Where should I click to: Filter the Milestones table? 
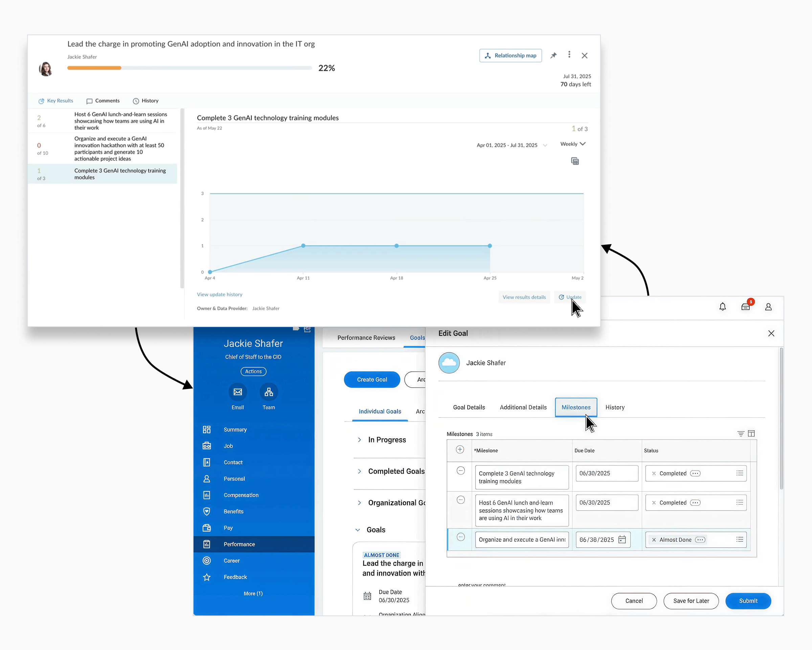point(741,434)
